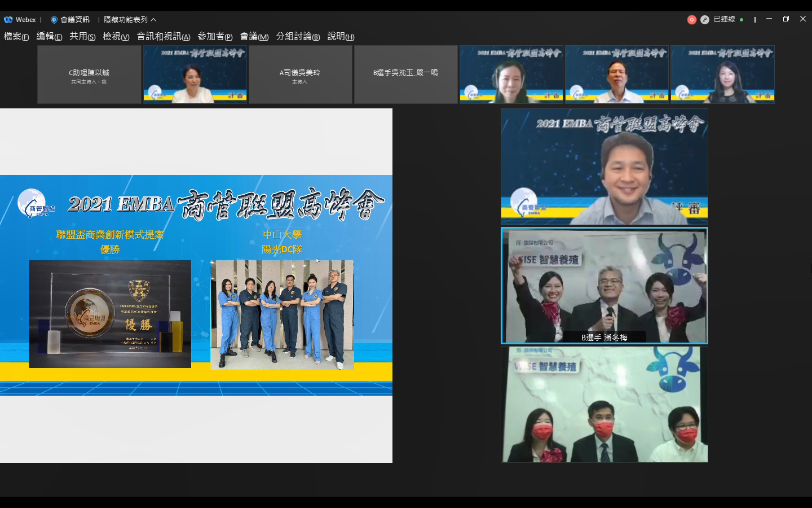Select the B選手吳沈玉_嚴一鳴 participant tile
The height and width of the screenshot is (508, 812).
pos(405,75)
